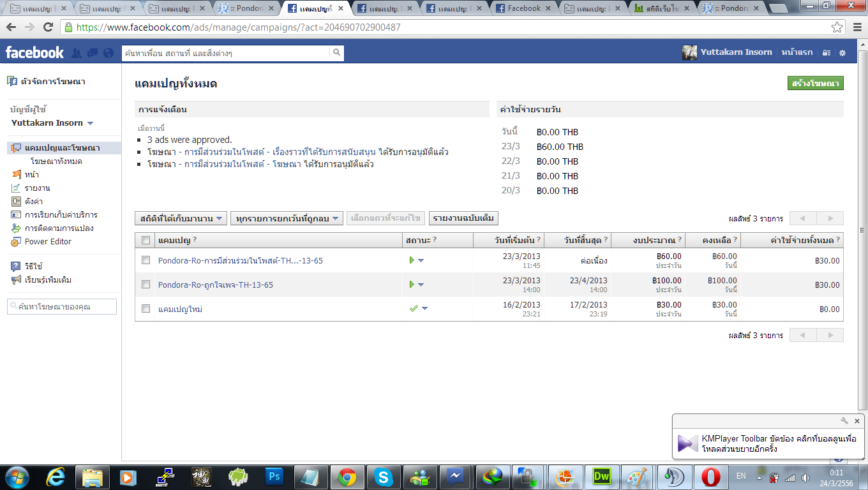868x490 pixels.
Task: Bookmark this page with the star
Action: [837, 27]
